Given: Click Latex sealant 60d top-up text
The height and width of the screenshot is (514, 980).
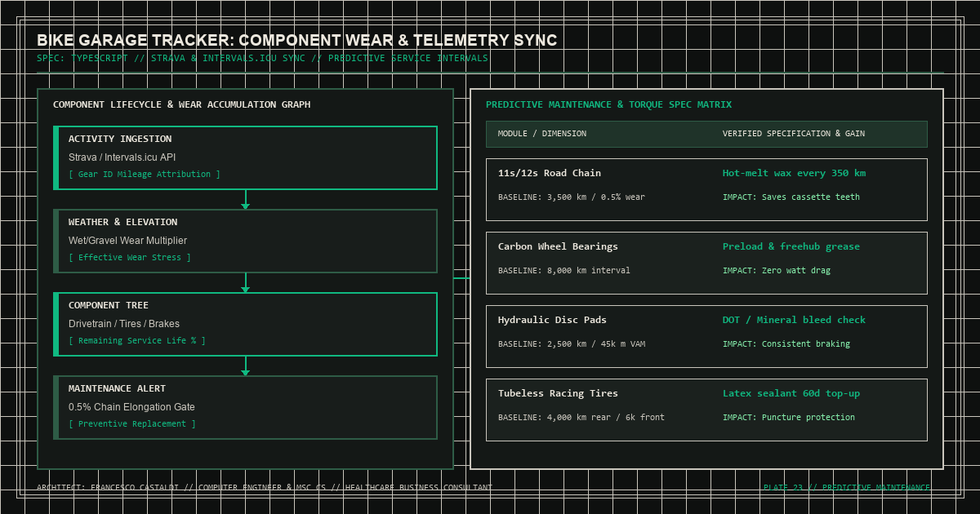Looking at the screenshot, I should click(791, 393).
